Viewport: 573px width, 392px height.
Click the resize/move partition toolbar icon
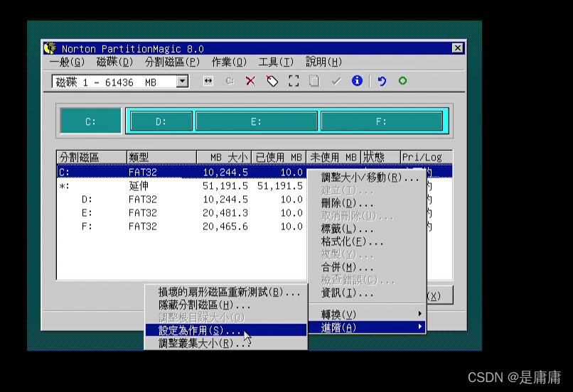(x=208, y=81)
